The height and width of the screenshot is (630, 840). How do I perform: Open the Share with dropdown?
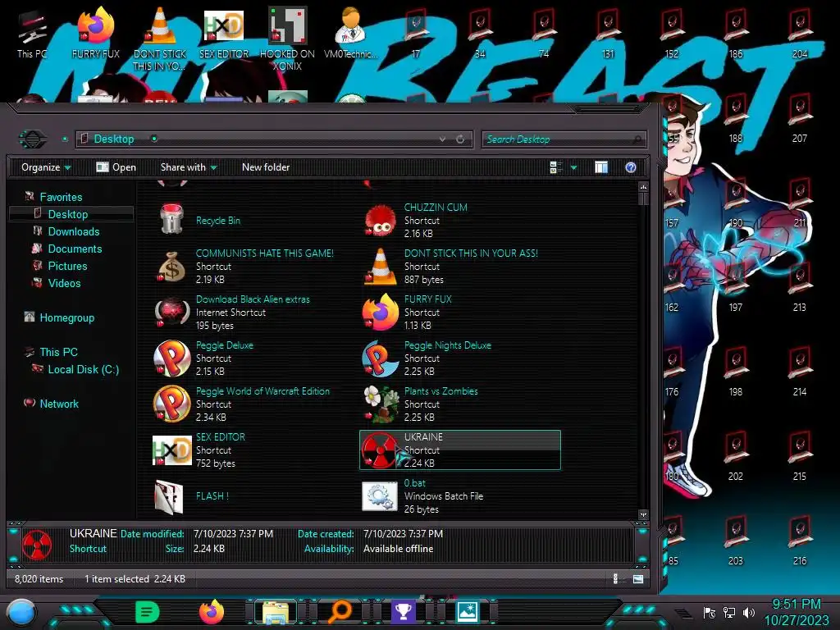click(189, 167)
